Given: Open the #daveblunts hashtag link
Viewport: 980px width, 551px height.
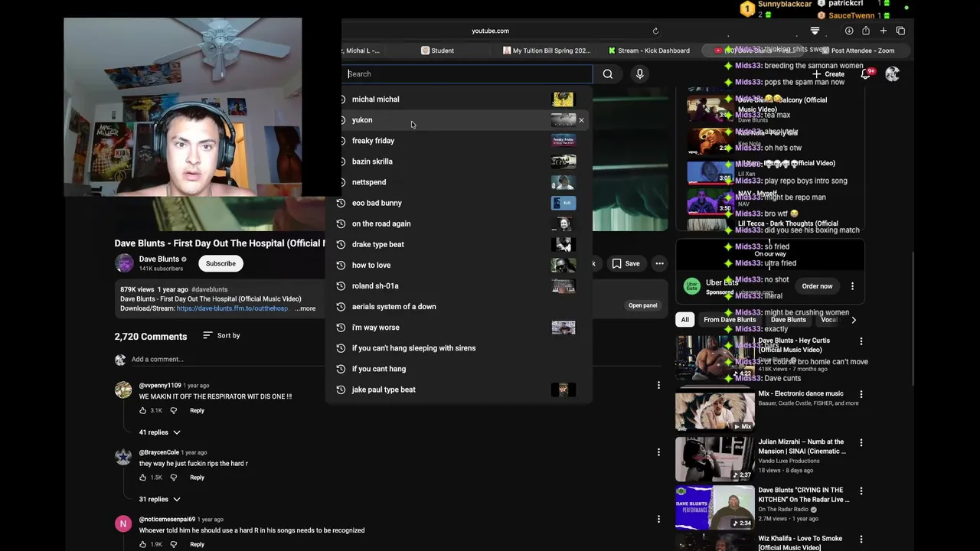Looking at the screenshot, I should [210, 290].
